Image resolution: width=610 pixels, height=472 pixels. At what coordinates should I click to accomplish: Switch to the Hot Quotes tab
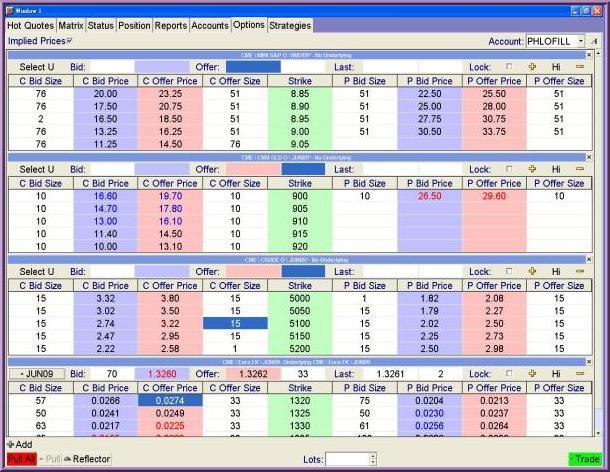pos(28,24)
